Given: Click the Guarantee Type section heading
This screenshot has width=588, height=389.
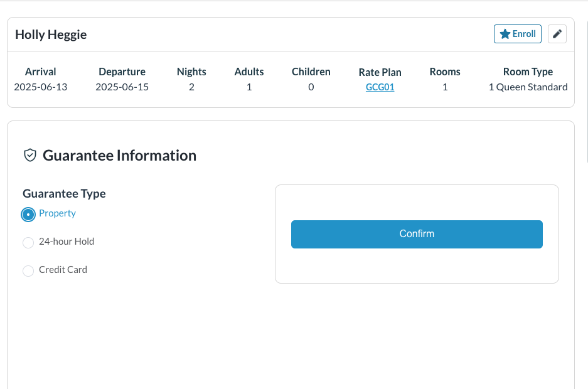Looking at the screenshot, I should tap(63, 193).
